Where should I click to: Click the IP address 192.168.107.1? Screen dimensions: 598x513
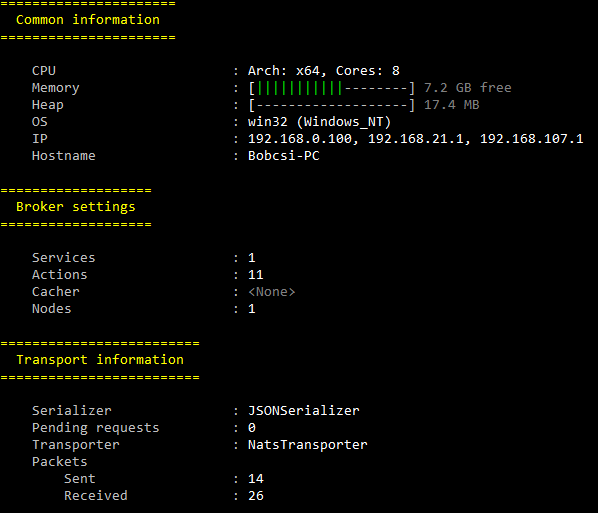(x=532, y=139)
